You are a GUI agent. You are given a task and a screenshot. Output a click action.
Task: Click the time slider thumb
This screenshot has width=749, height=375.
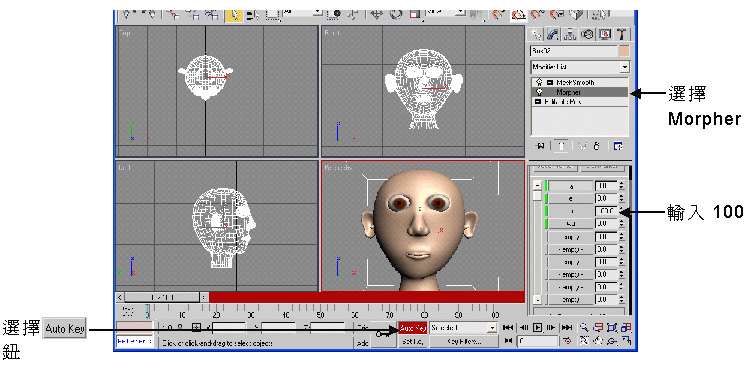click(x=162, y=297)
